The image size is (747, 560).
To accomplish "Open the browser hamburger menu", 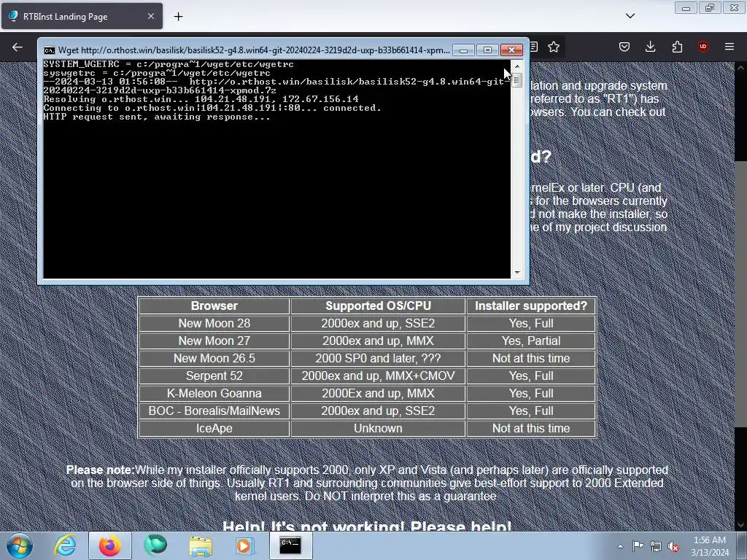I will coord(729,47).
